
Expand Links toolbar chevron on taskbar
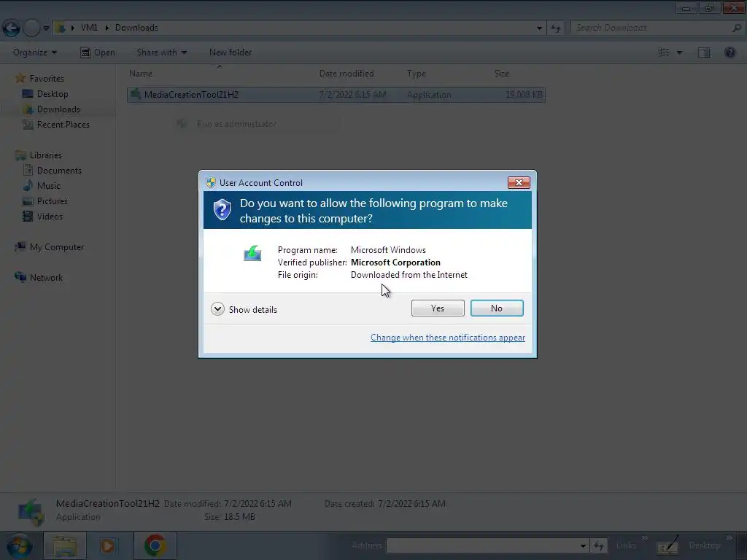[645, 538]
